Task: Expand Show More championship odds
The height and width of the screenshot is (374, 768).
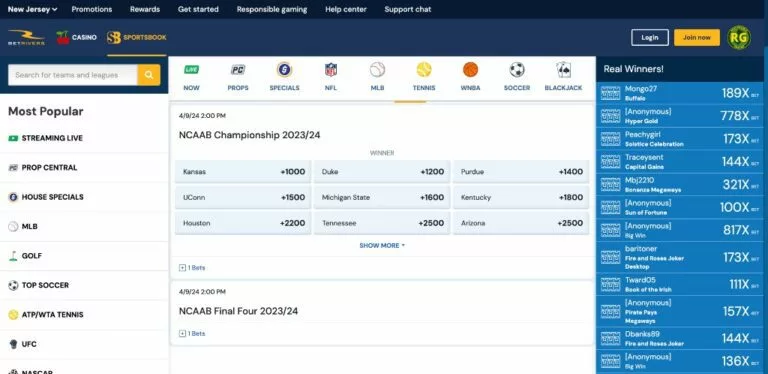Action: pyautogui.click(x=382, y=245)
